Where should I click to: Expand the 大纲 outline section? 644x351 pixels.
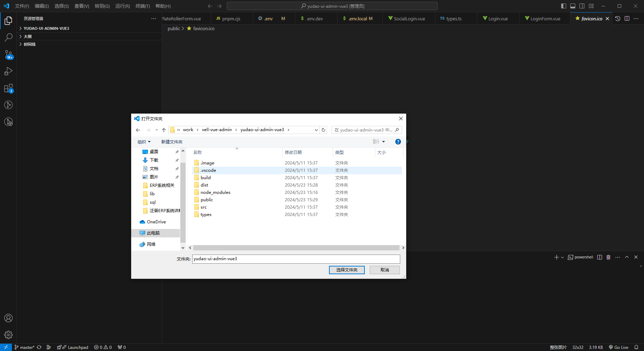89,36
